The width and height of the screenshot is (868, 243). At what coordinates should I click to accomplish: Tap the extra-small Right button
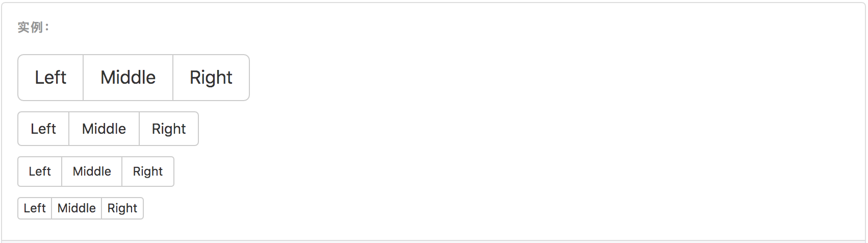[x=122, y=208]
